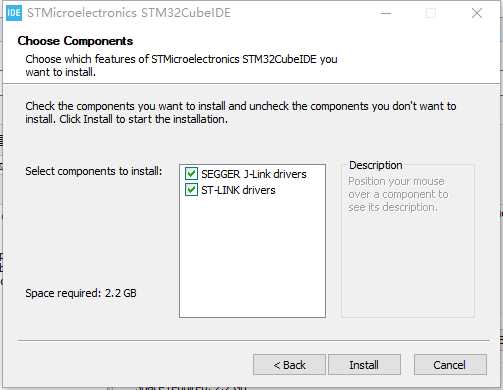Click the Choose Components heading
The height and width of the screenshot is (390, 503).
tap(75, 41)
